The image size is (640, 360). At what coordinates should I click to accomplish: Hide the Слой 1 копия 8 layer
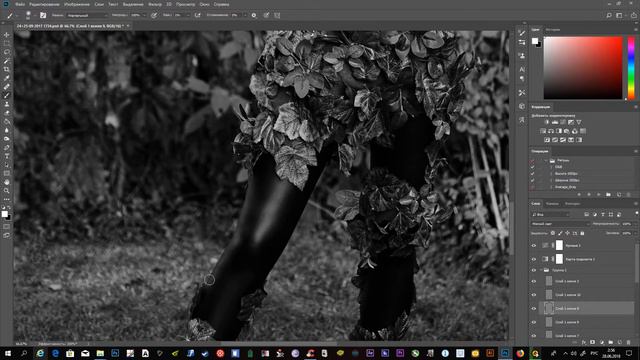(x=533, y=322)
